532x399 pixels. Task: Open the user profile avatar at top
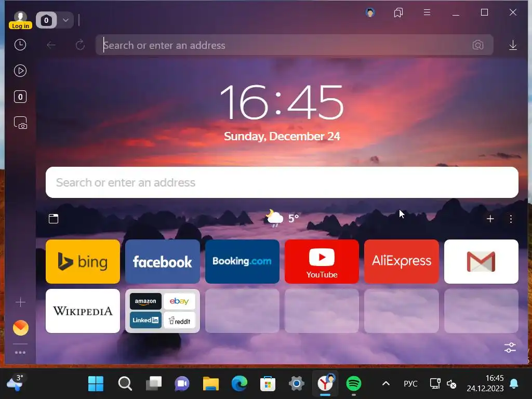370,13
